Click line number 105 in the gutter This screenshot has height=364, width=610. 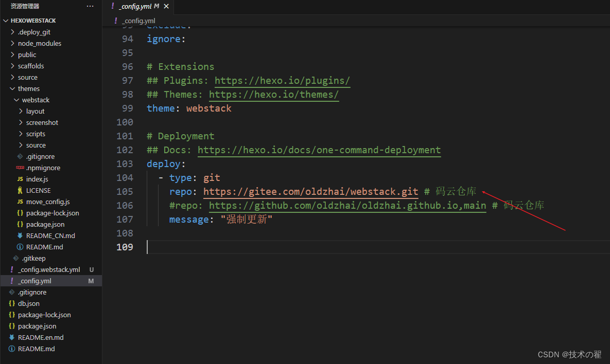(125, 192)
